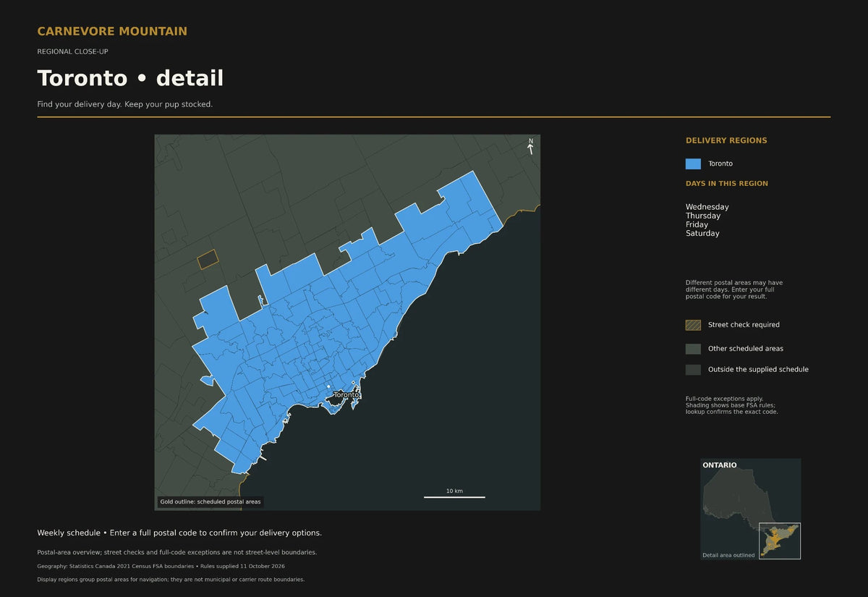Click the Toronto • detail heading
This screenshot has width=868, height=597.
(x=130, y=78)
